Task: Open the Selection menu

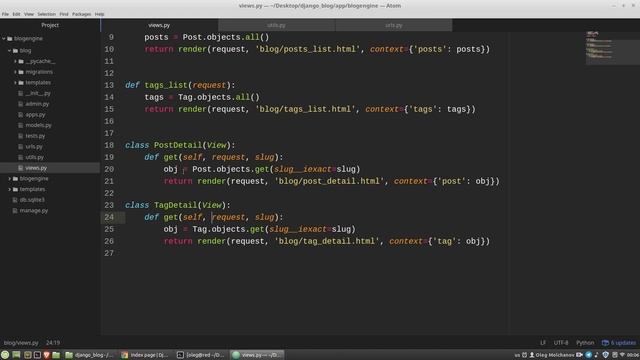Action: pyautogui.click(x=47, y=14)
